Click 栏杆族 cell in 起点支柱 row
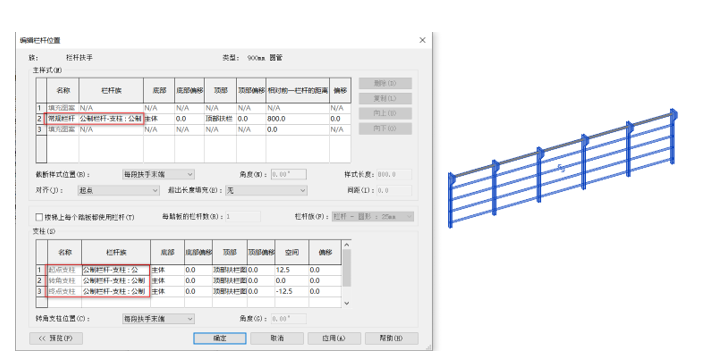 click(x=116, y=270)
